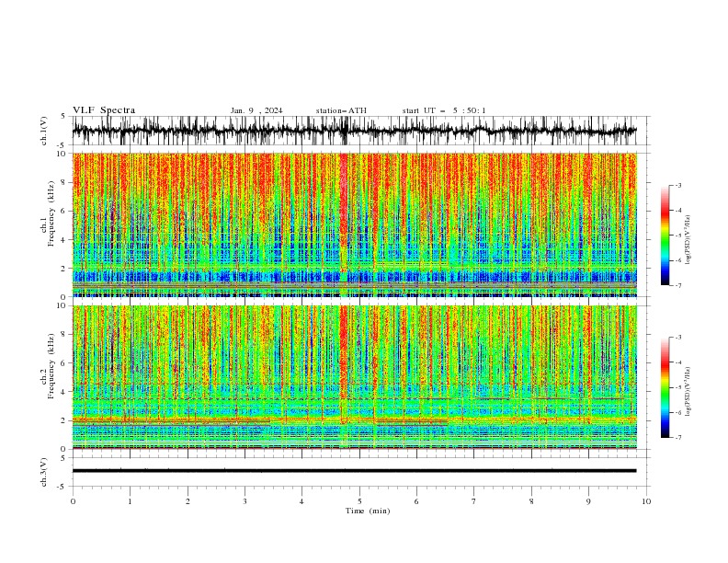Click the "10" kHz tick of ch.1 spectrogram
The image size is (728, 563).
62,154
